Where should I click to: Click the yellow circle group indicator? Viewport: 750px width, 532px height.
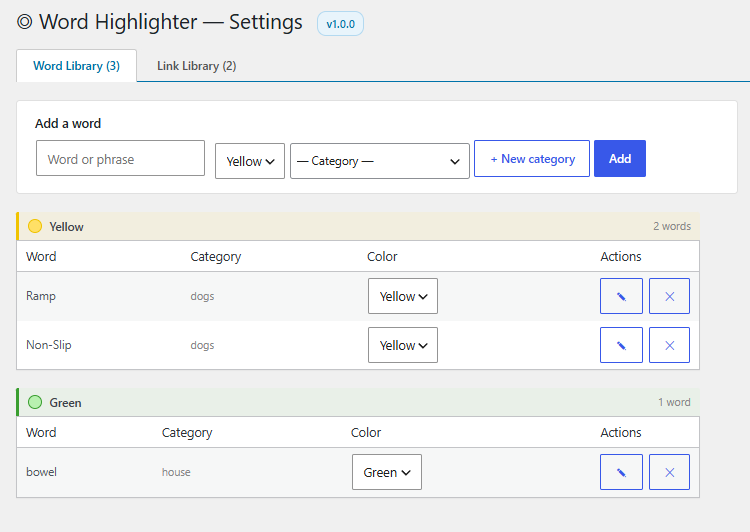pos(35,226)
